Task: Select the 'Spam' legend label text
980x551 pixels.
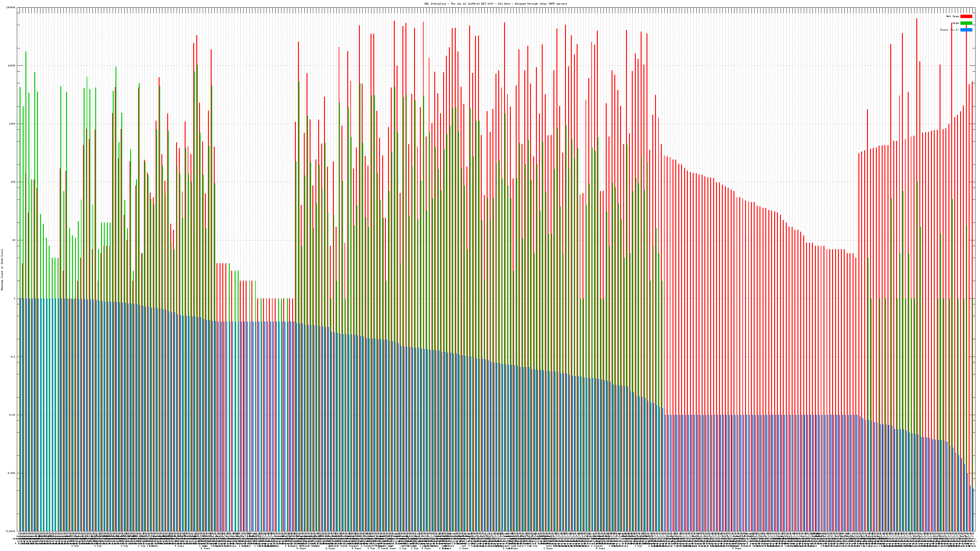Action: point(956,23)
